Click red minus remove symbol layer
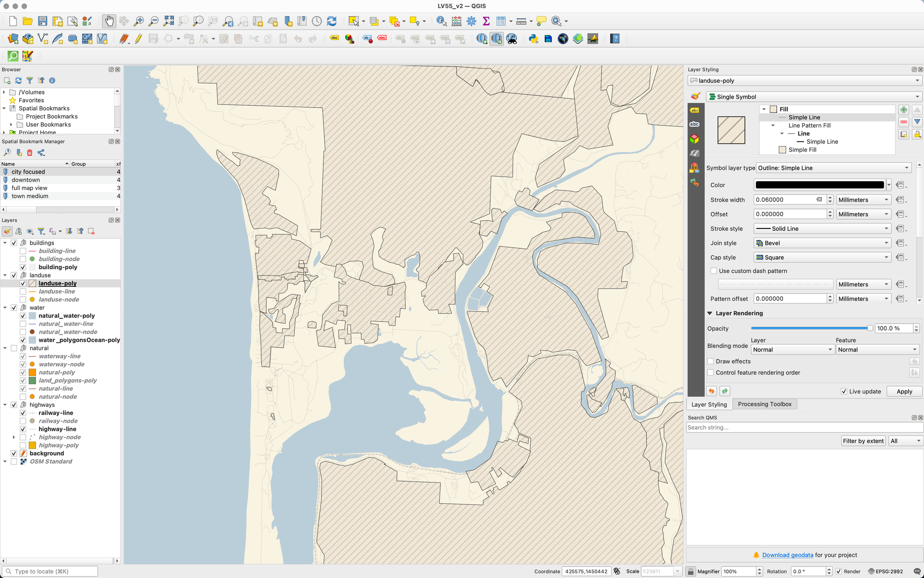924x578 pixels. (x=904, y=122)
